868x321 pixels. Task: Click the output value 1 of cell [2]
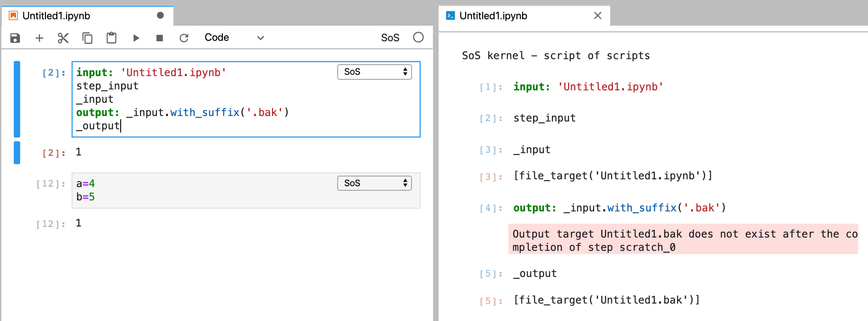78,152
